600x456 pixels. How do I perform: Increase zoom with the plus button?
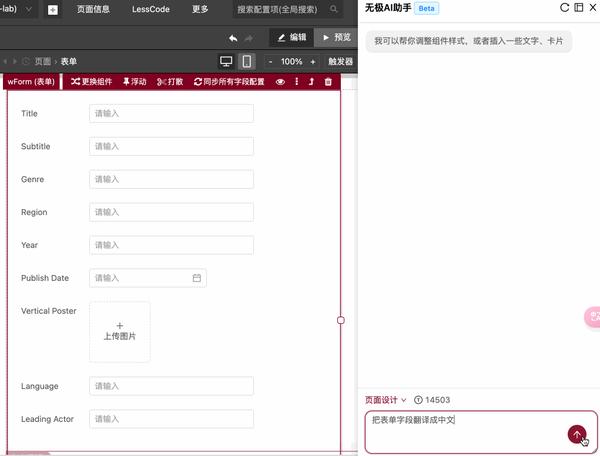coord(313,62)
